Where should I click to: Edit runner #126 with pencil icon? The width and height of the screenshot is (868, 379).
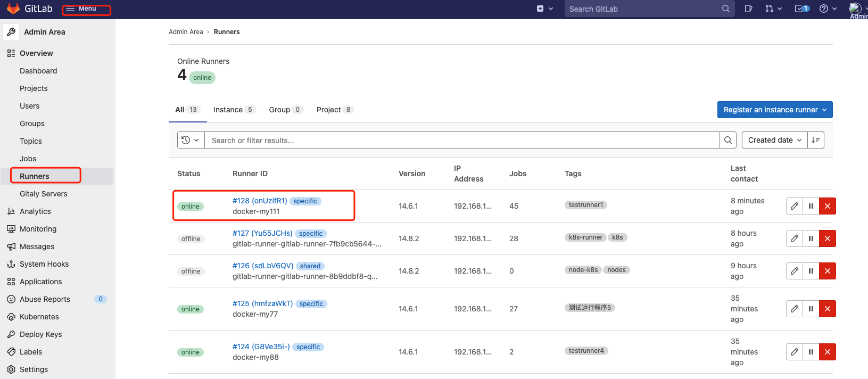click(795, 271)
